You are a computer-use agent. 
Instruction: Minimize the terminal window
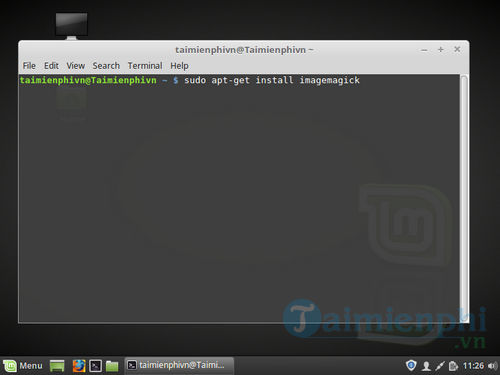coord(424,50)
